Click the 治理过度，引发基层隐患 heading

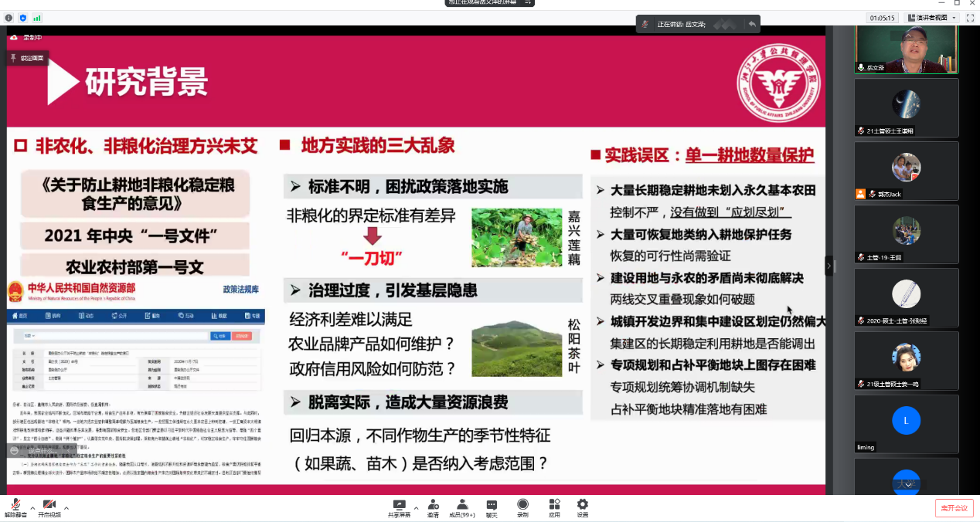pyautogui.click(x=393, y=290)
